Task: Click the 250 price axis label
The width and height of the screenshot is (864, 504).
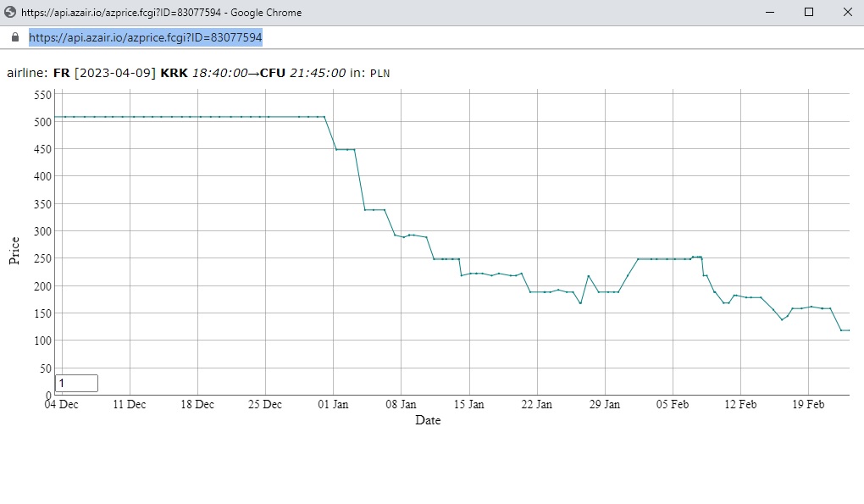Action: tap(42, 259)
